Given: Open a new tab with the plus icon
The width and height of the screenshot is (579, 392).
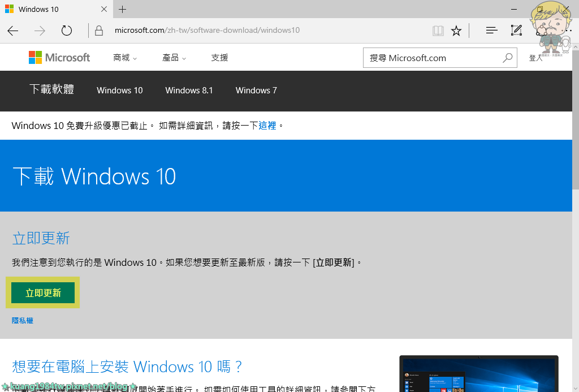Looking at the screenshot, I should [x=123, y=9].
